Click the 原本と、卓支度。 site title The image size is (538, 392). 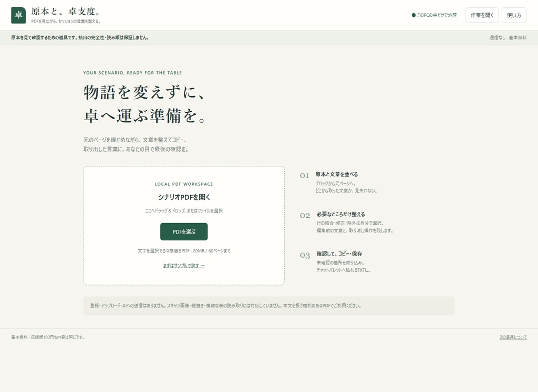(x=66, y=12)
